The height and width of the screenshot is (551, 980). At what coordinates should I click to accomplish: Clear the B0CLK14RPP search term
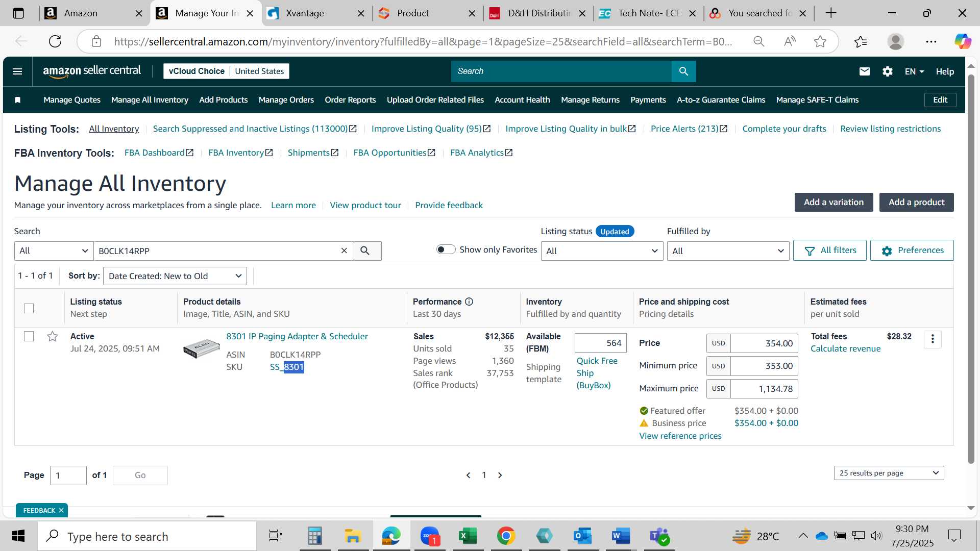(344, 251)
